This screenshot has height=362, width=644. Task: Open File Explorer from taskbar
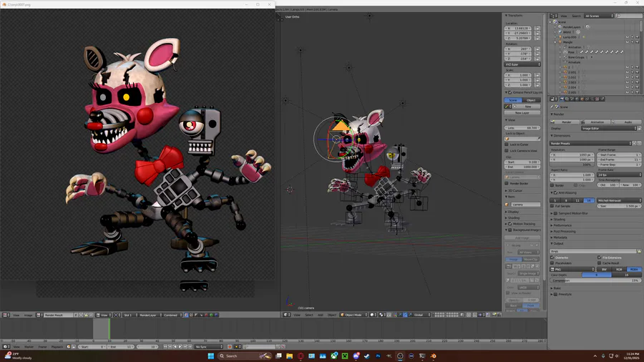tap(290, 356)
